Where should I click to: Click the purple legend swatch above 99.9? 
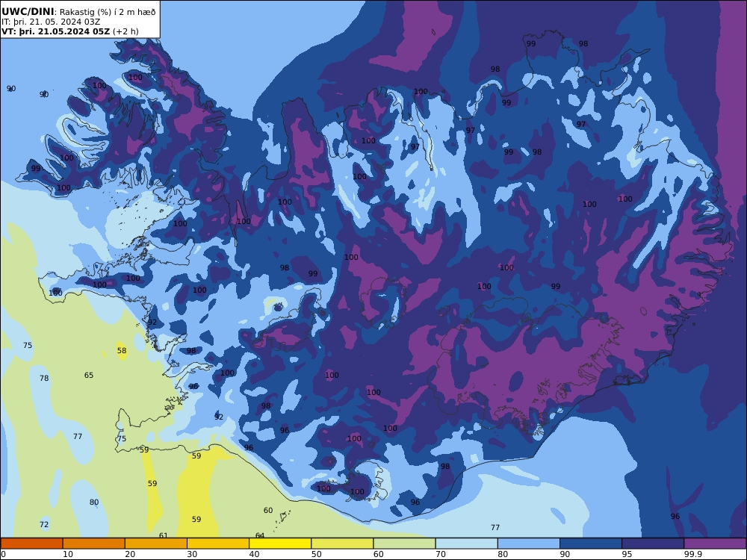coord(715,544)
